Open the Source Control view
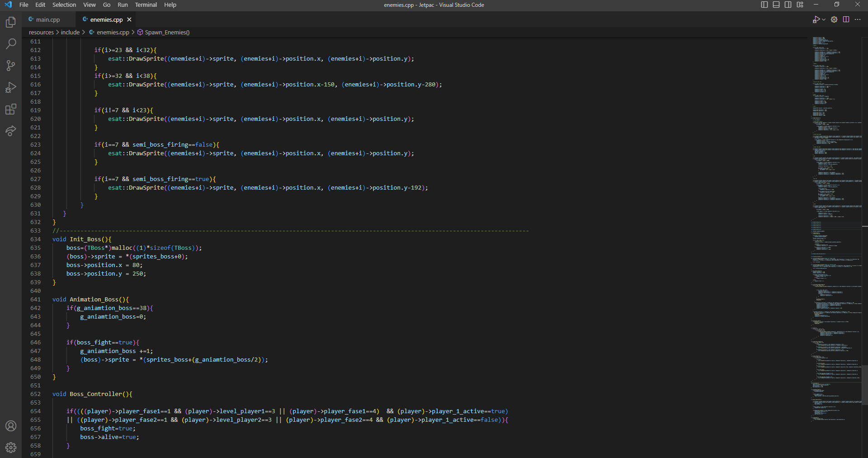 (x=11, y=66)
